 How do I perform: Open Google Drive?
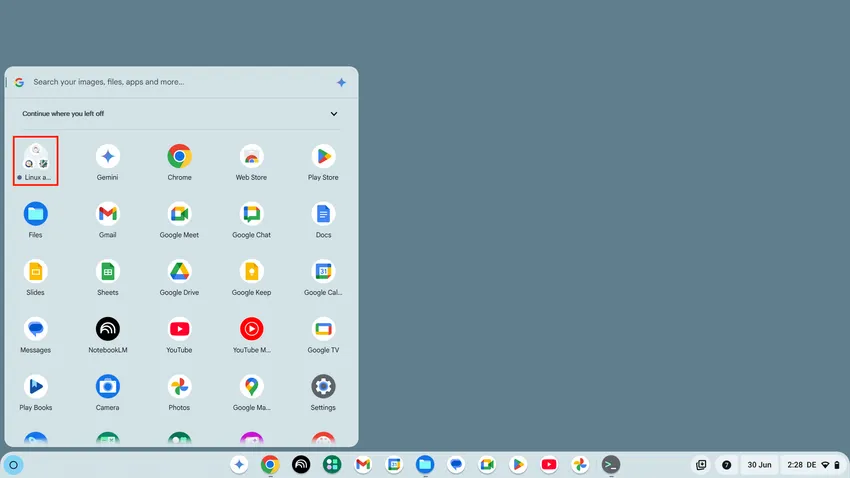pyautogui.click(x=179, y=276)
